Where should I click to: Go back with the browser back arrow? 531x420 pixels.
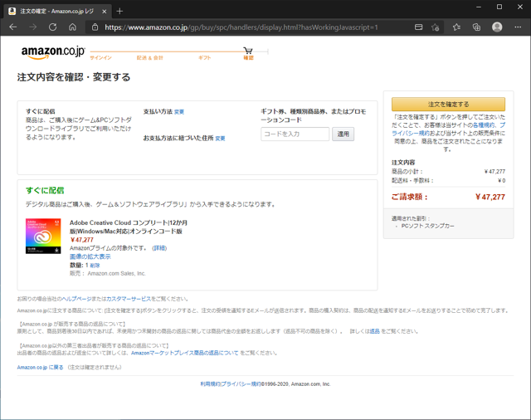[13, 27]
